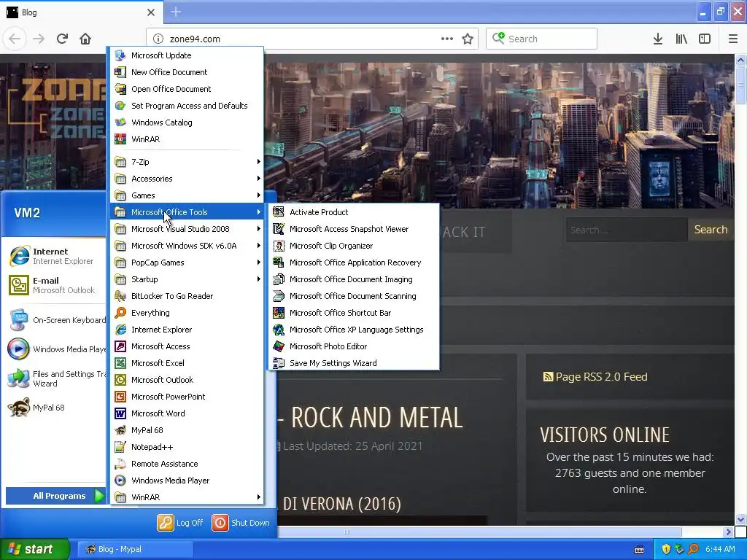Viewport: 747px width, 560px height.
Task: Click the website search text field
Action: pos(627,230)
